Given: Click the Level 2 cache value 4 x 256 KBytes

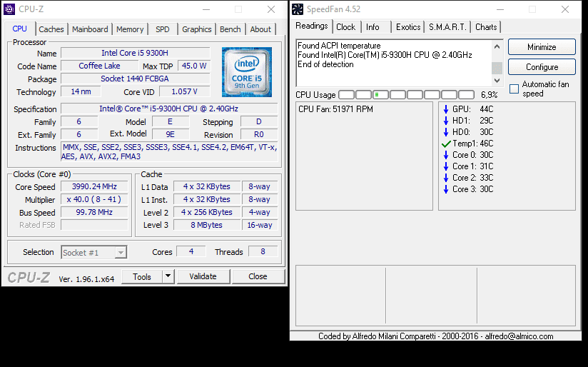Looking at the screenshot, I should click(x=207, y=212).
